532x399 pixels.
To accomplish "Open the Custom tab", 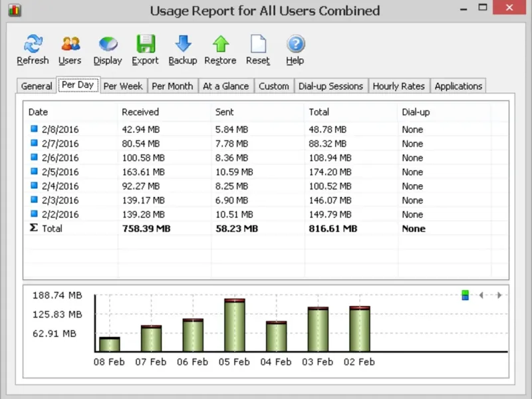I will click(274, 86).
